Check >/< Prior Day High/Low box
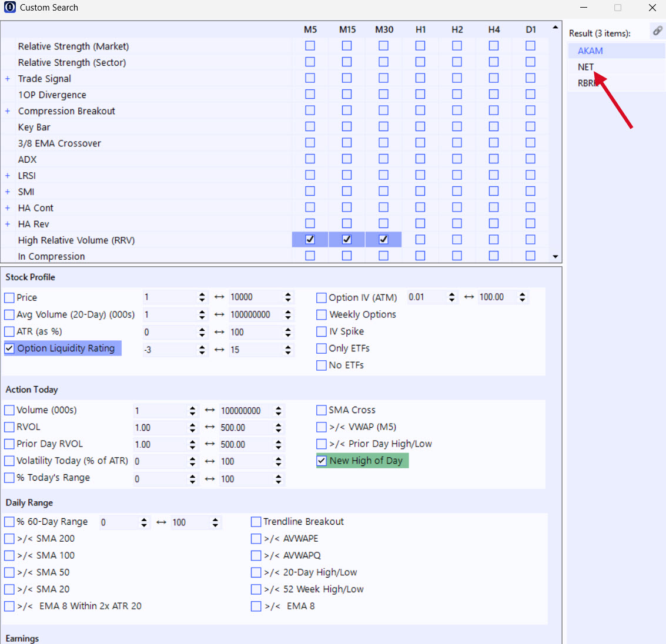The height and width of the screenshot is (644, 666). [x=322, y=444]
